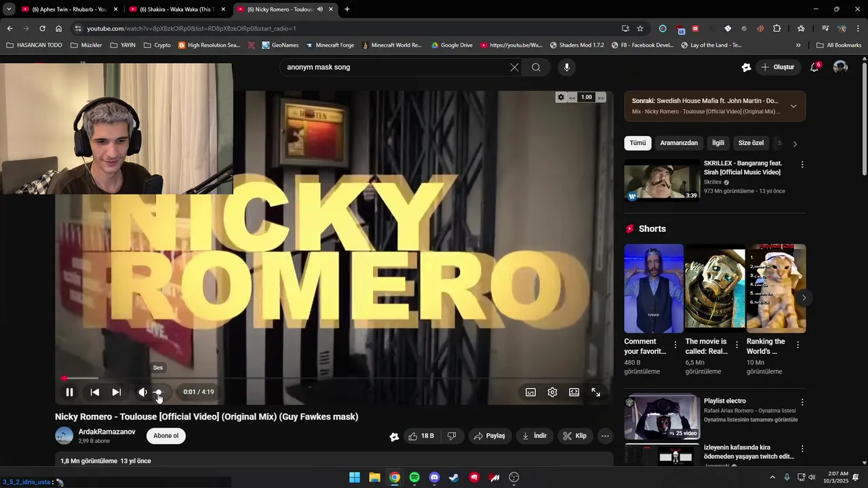Viewport: 868px width, 488px height.
Task: Toggle subtitles in the video player
Action: click(531, 392)
